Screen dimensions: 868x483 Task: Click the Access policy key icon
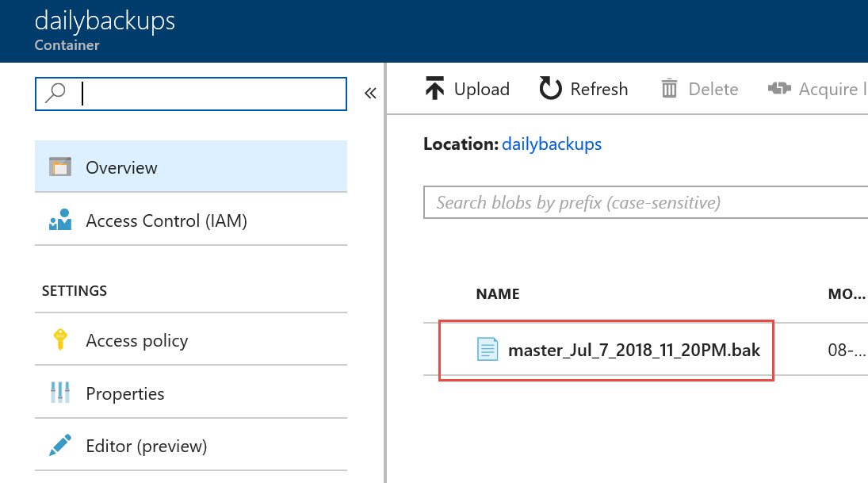(59, 339)
